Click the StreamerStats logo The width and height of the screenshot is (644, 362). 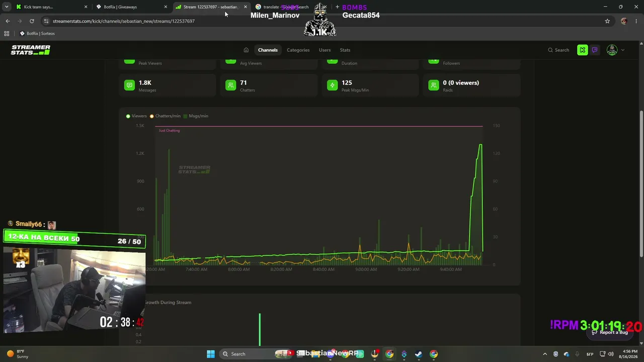[31, 50]
